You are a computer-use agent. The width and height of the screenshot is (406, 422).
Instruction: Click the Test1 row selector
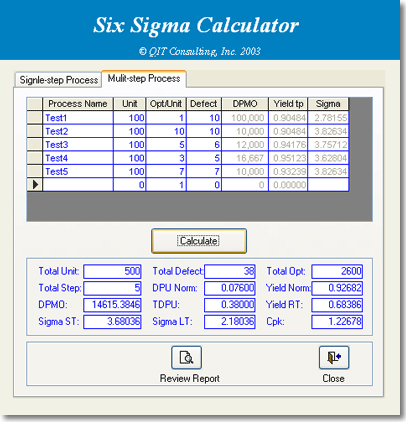click(35, 118)
